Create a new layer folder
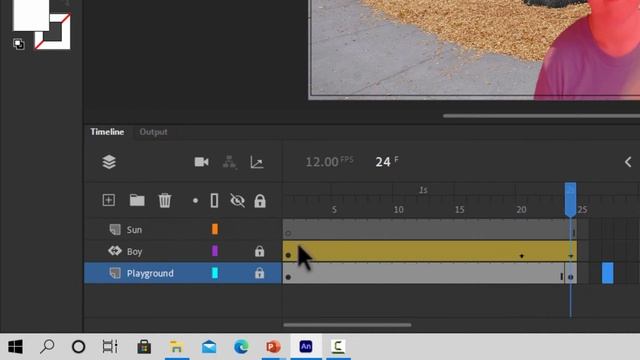Screen dimensions: 640x360 137,200
